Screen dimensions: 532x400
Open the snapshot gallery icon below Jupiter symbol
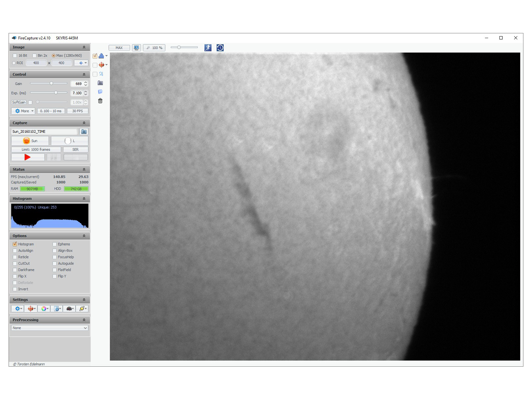click(100, 83)
